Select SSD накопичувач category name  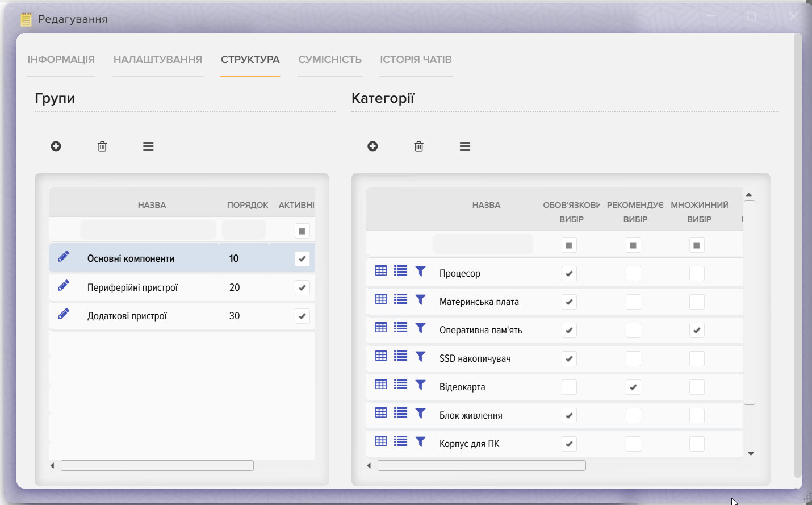(475, 358)
